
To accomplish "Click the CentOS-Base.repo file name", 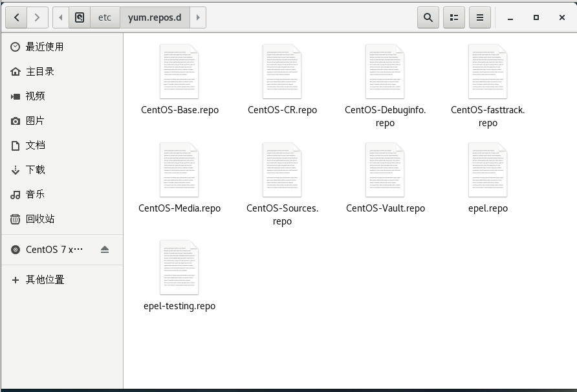I will [180, 110].
